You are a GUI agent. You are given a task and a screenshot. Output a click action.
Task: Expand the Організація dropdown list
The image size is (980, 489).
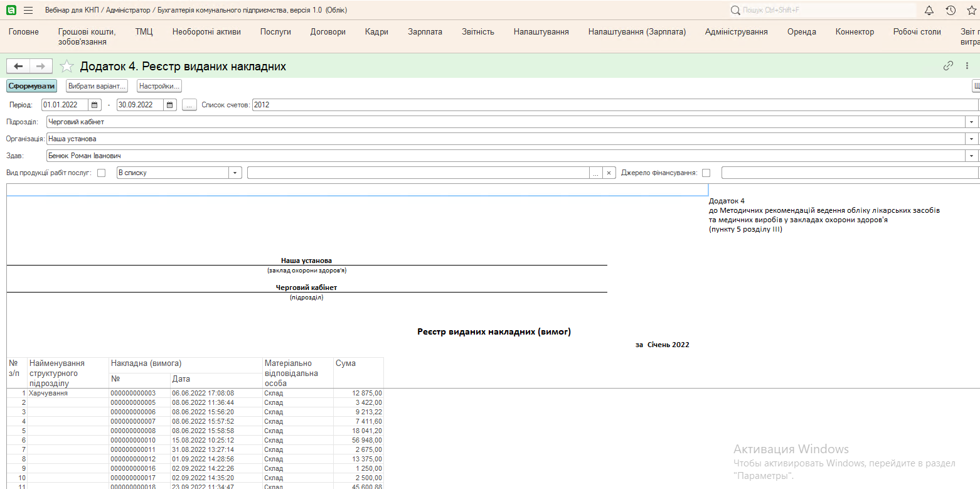click(x=972, y=139)
